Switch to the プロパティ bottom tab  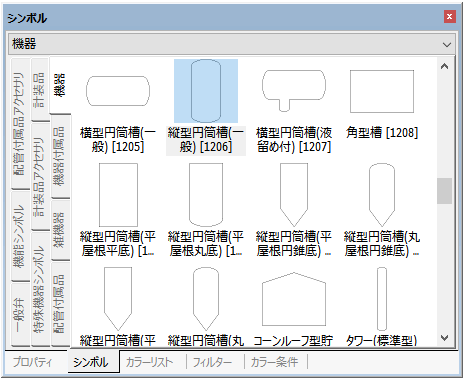[x=33, y=362]
